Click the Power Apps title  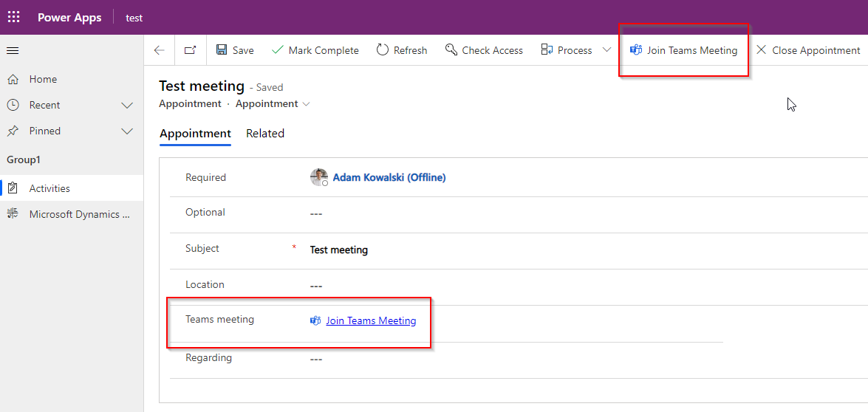click(x=69, y=18)
